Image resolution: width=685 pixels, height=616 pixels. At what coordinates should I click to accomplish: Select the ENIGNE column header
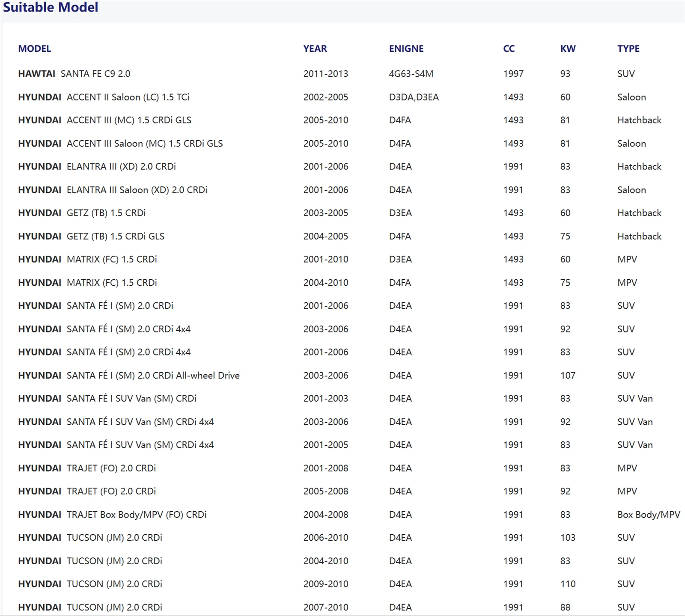pos(406,49)
